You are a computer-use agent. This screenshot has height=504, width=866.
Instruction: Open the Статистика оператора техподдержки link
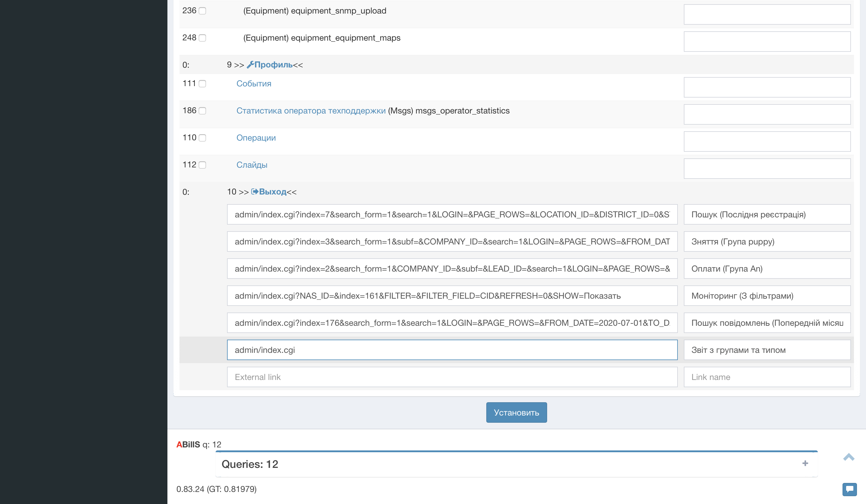[x=311, y=110]
